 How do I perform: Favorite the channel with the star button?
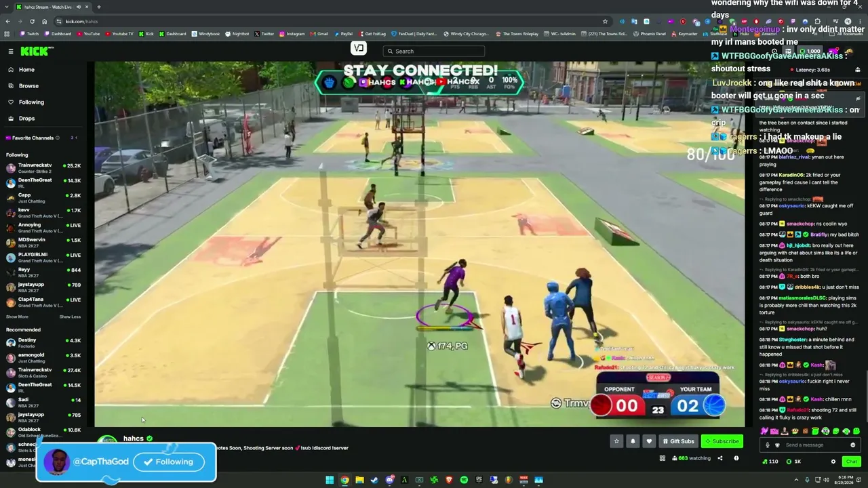click(616, 441)
